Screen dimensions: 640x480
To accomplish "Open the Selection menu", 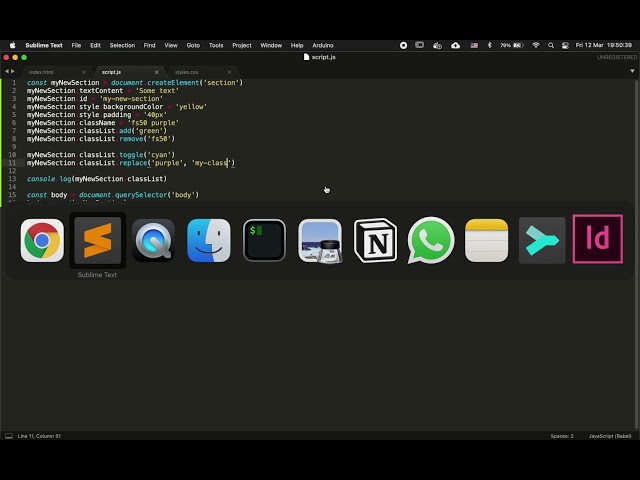I will tap(122, 45).
